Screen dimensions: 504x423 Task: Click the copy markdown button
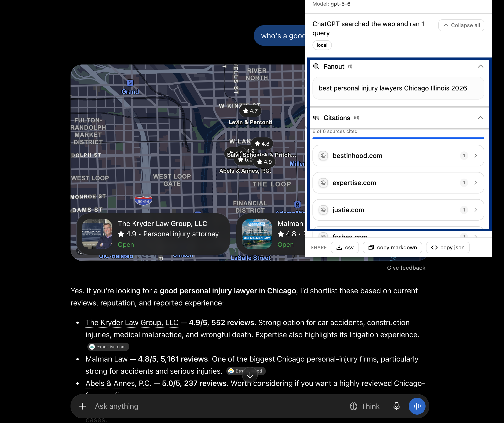392,247
